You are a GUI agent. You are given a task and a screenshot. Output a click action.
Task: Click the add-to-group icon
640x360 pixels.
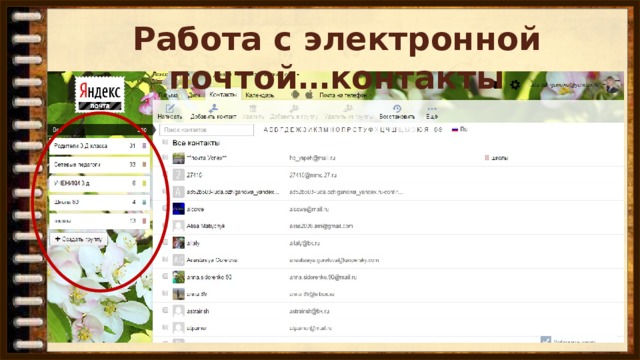tap(294, 108)
